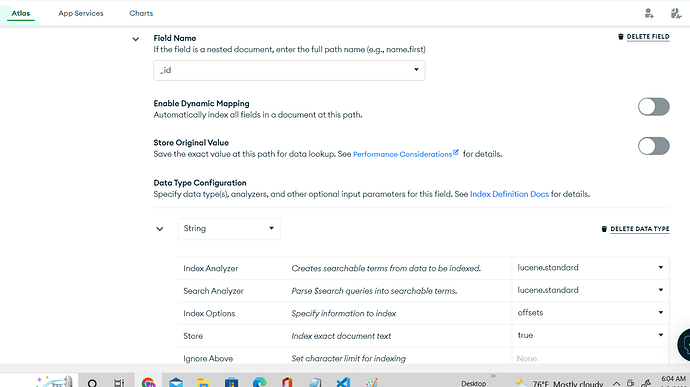Collapse the Field Name section chevron
The width and height of the screenshot is (690, 387).
coord(136,39)
